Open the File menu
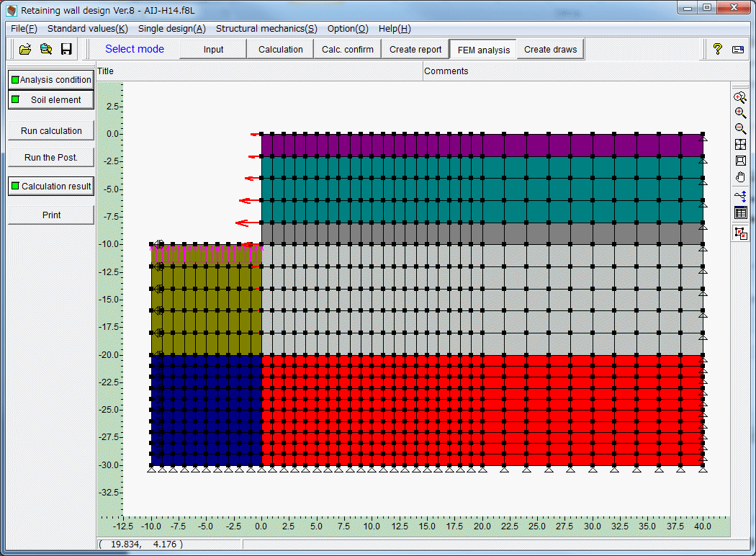Viewport: 756px width, 556px height. pyautogui.click(x=24, y=29)
